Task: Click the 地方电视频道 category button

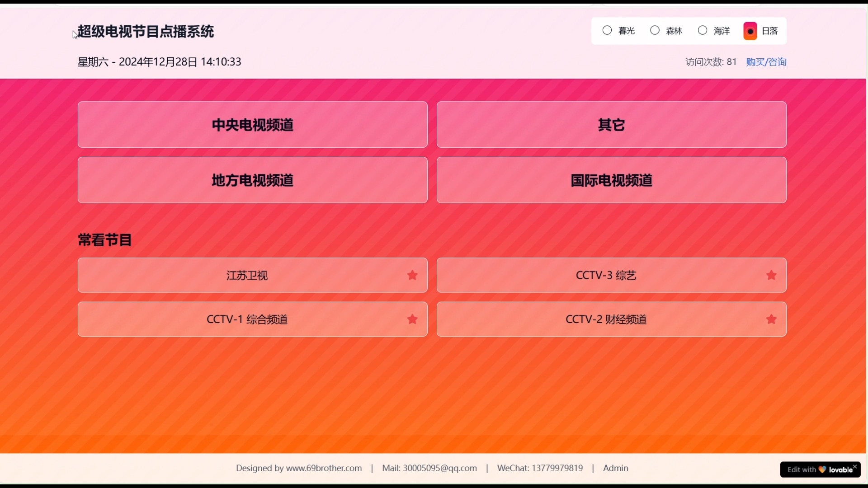Action: coord(252,180)
